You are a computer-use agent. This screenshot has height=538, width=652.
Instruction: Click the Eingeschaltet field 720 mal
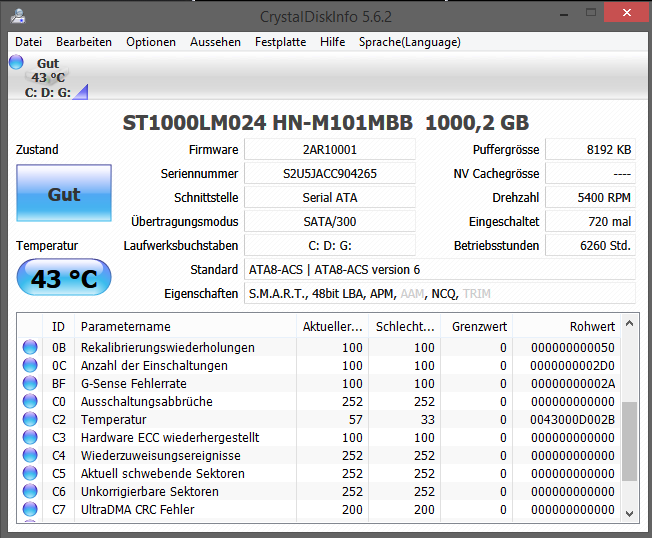point(590,222)
